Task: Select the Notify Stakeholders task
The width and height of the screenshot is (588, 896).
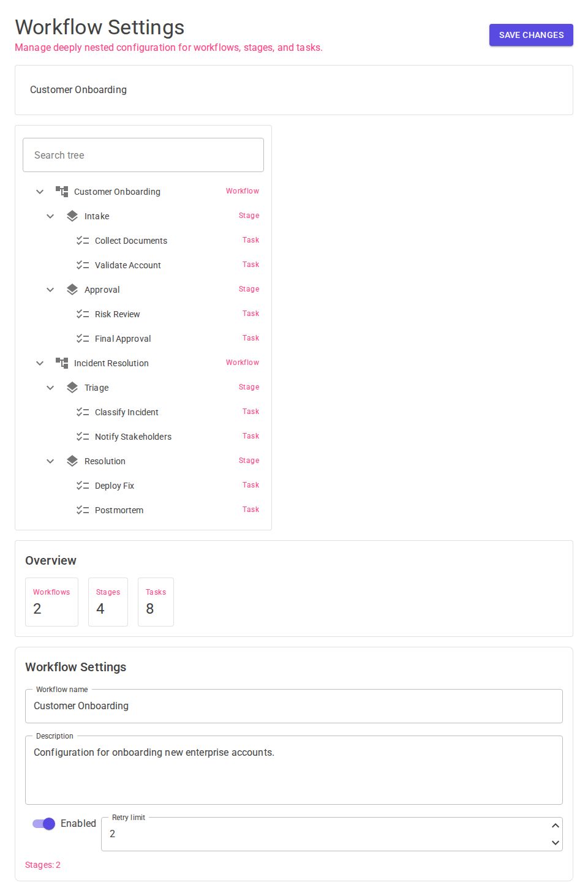Action: [133, 436]
